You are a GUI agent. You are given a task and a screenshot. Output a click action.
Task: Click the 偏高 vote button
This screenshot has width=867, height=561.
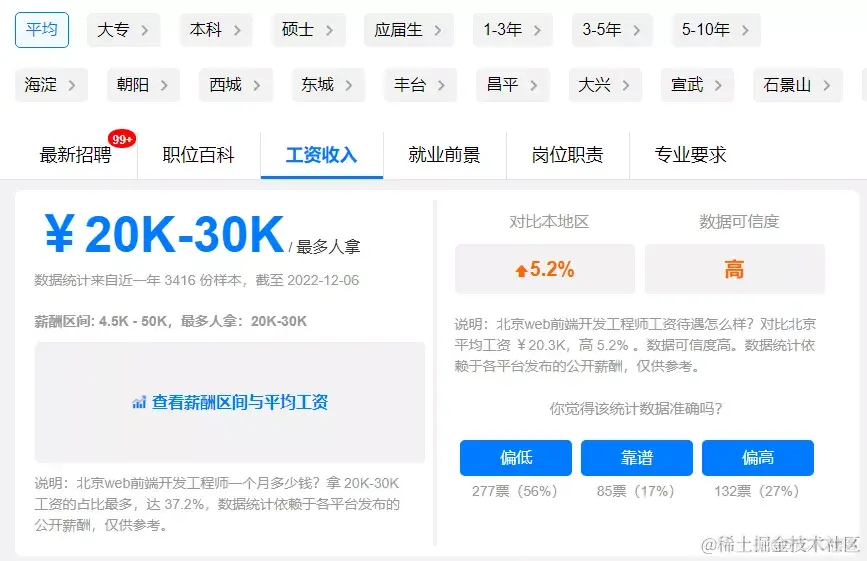pos(758,458)
